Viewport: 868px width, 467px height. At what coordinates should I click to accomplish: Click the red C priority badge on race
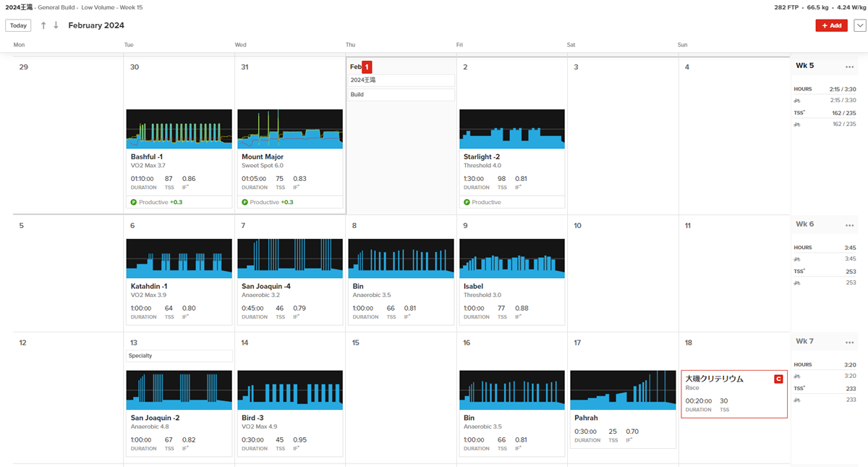778,379
